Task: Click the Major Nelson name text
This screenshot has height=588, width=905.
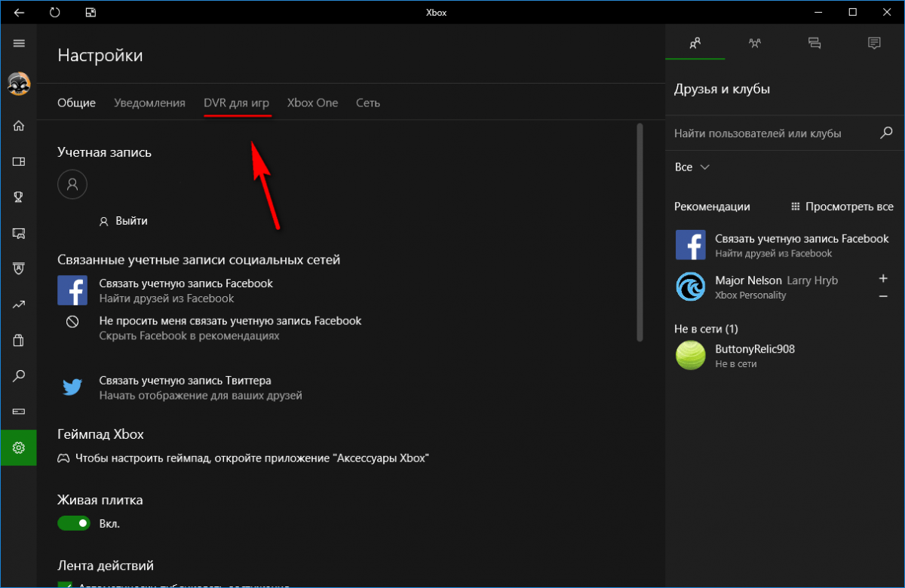Action: pyautogui.click(x=748, y=280)
